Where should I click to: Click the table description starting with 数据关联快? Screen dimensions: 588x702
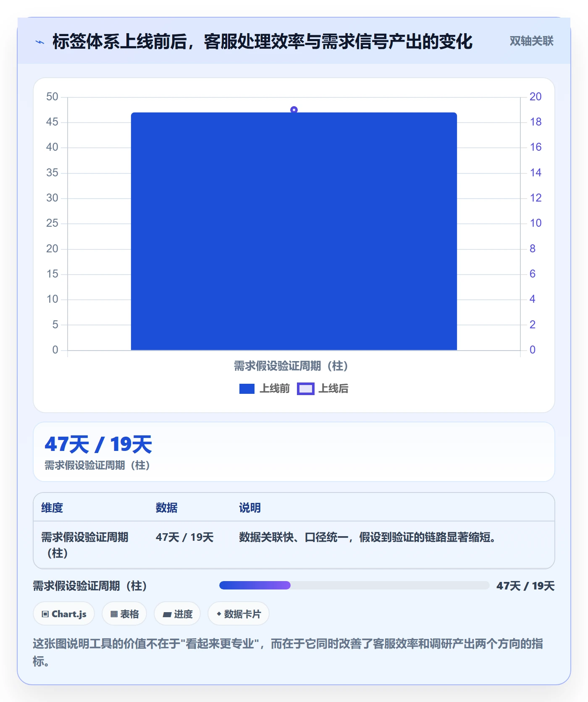pos(367,537)
